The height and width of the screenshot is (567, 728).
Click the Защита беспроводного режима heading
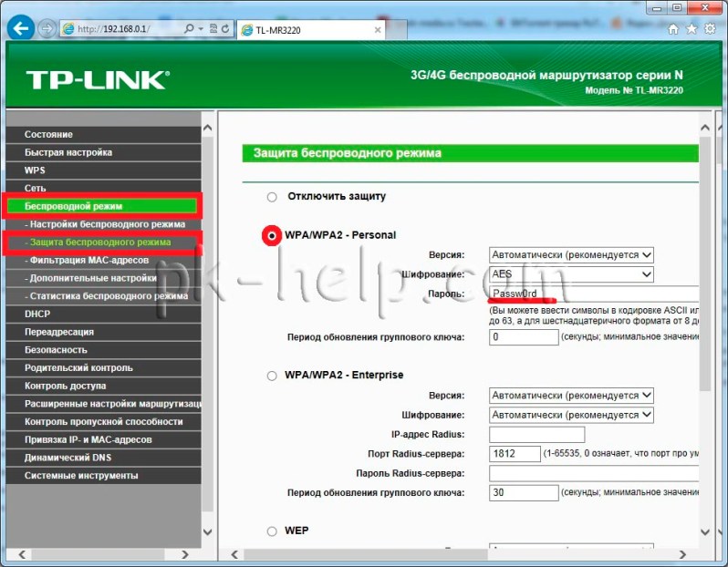348,153
